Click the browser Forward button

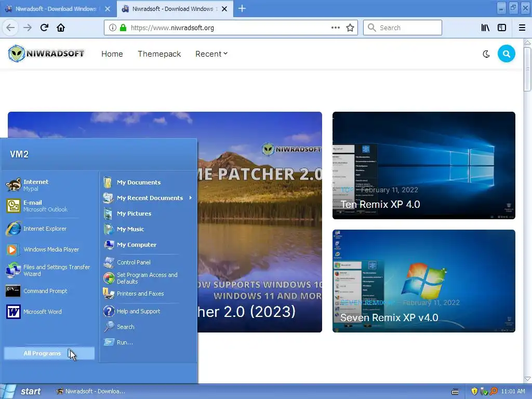28,28
